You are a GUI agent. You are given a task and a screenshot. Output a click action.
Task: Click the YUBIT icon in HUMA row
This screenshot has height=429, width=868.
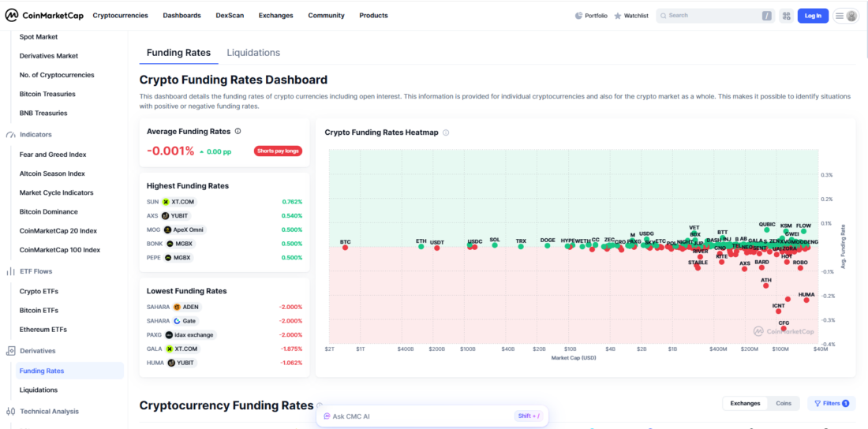tap(171, 363)
